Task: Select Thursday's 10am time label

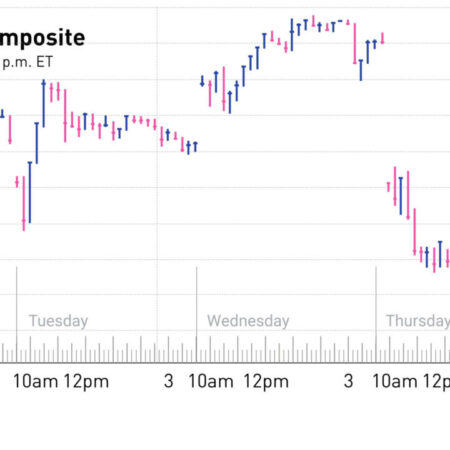Action: point(395,381)
